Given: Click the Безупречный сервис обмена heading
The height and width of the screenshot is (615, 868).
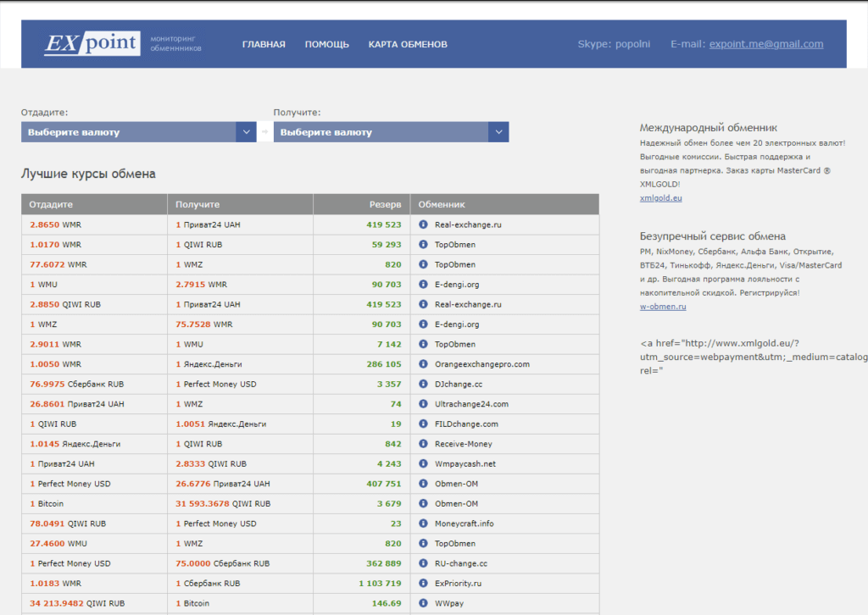Looking at the screenshot, I should tap(713, 236).
